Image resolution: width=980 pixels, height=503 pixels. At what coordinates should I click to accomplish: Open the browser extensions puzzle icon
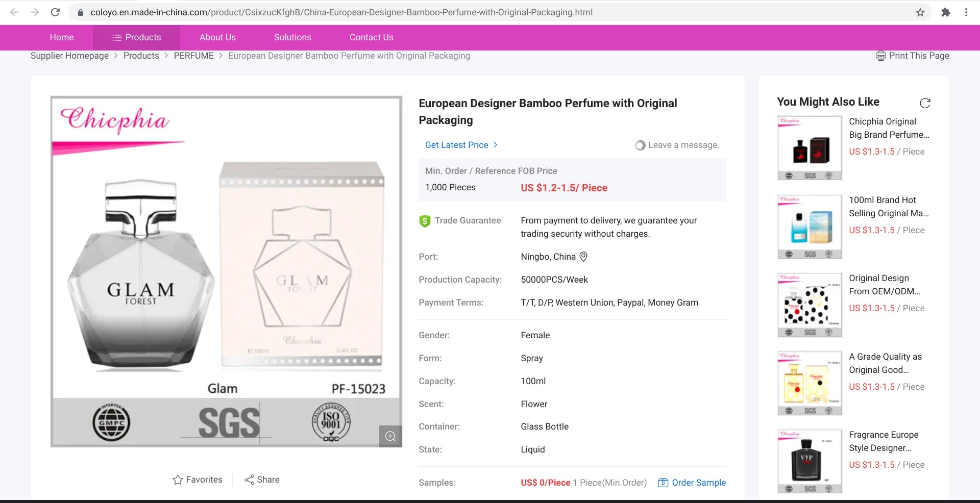click(x=945, y=12)
